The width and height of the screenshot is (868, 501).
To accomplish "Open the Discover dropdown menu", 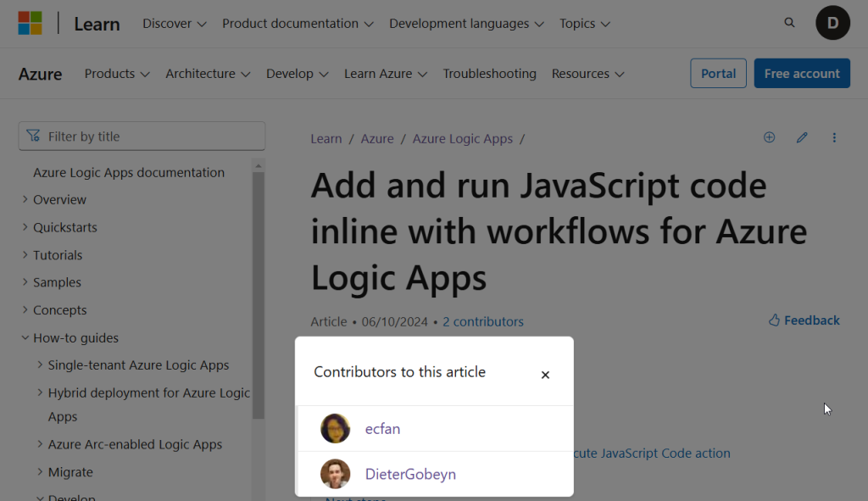I will pos(175,23).
